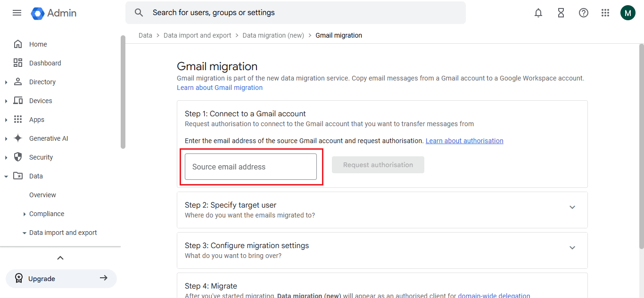Open the tasks hourglass icon

point(561,13)
